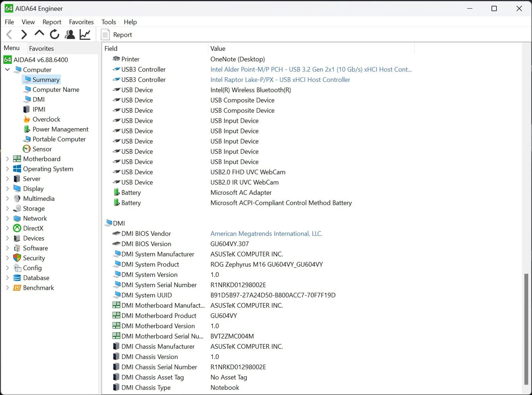532x395 pixels.
Task: Select the Overclock flame icon
Action: pos(27,119)
